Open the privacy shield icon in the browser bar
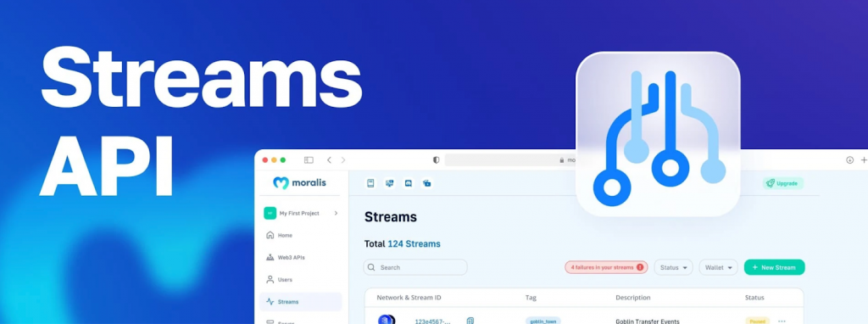This screenshot has width=868, height=324. [x=437, y=160]
